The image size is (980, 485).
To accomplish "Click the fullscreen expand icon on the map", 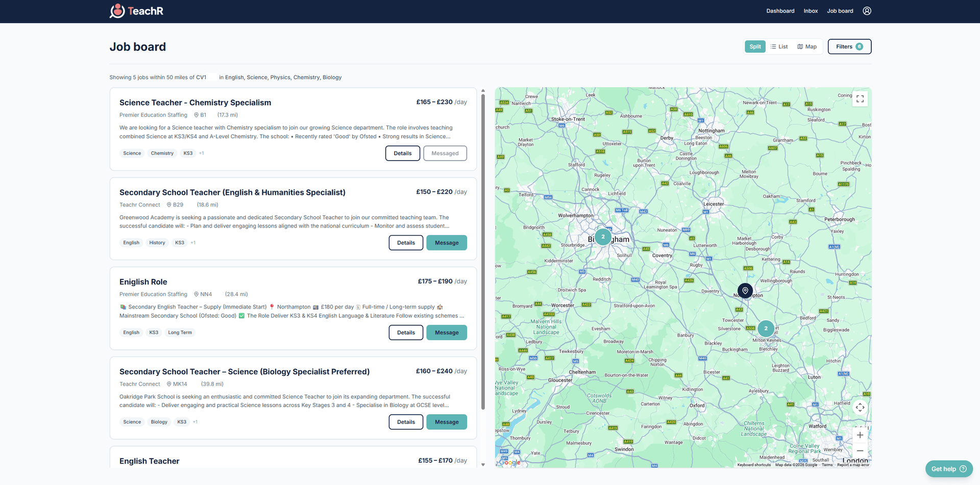I will point(860,98).
